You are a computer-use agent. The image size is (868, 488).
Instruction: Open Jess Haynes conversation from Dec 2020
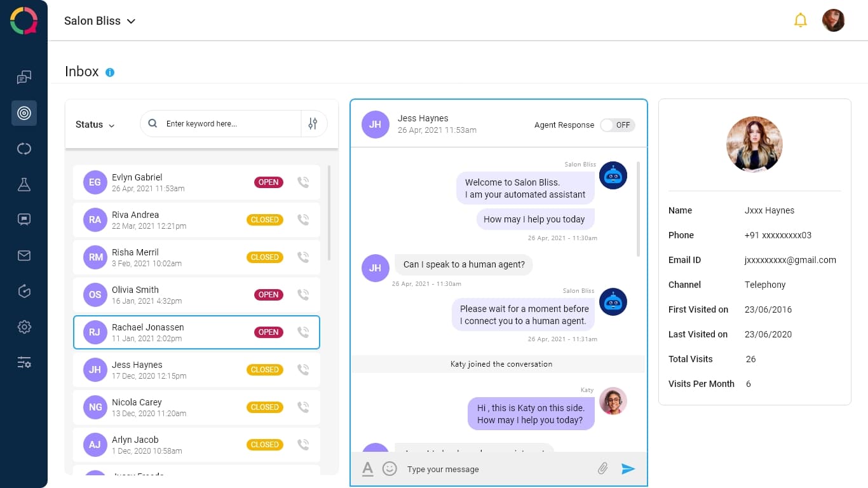point(196,370)
